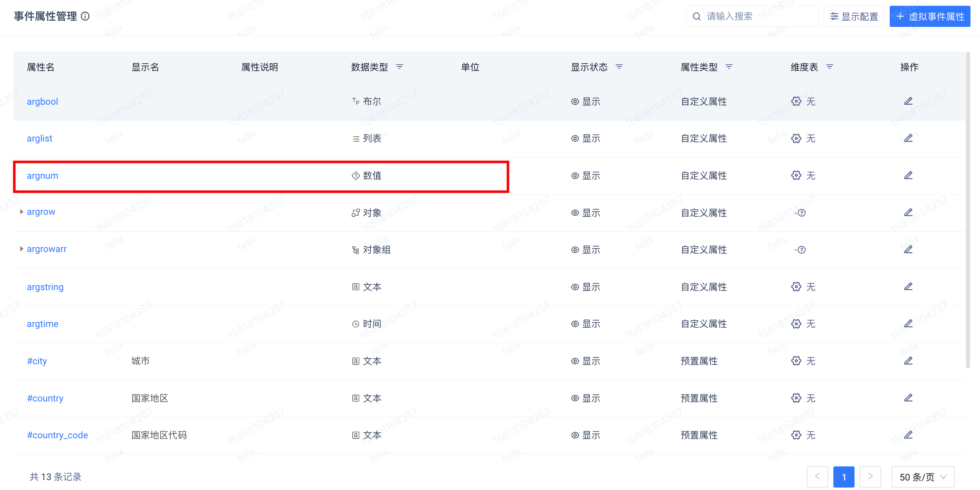Toggle display status eye for argbool

point(575,101)
